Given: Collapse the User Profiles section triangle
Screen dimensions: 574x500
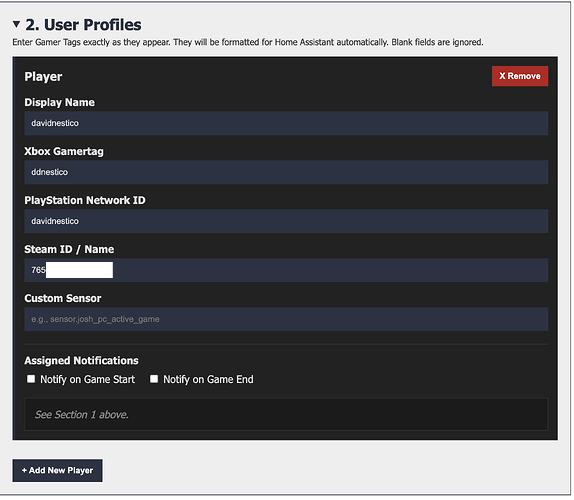Looking at the screenshot, I should pyautogui.click(x=16, y=25).
